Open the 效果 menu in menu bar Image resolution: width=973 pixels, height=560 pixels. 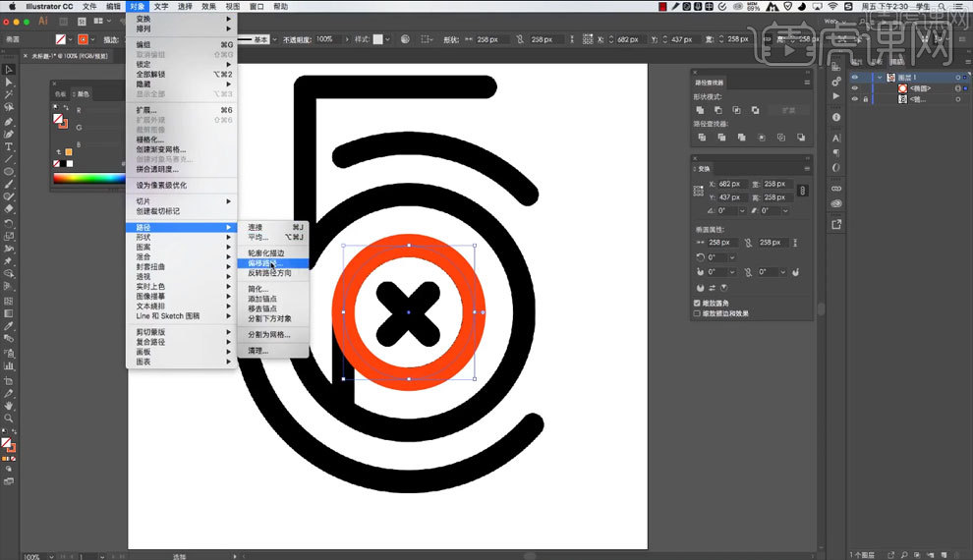208,6
